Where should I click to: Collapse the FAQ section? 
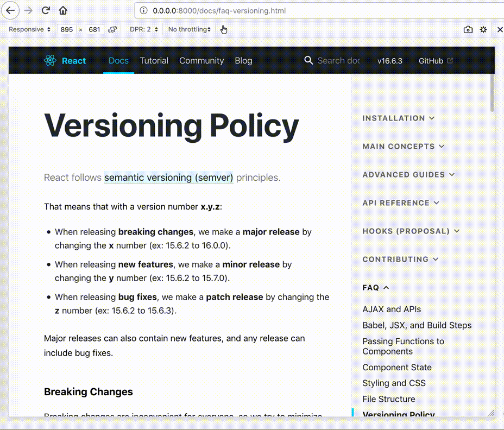pyautogui.click(x=376, y=288)
